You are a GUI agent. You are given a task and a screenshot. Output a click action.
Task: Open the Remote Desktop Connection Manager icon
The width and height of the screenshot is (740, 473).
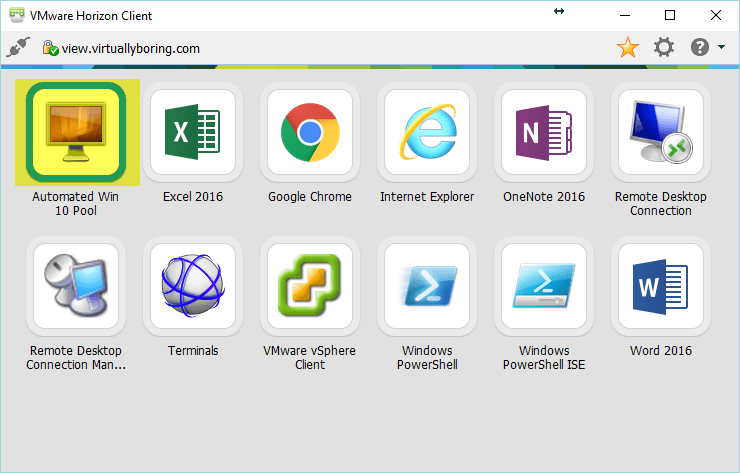pos(76,286)
